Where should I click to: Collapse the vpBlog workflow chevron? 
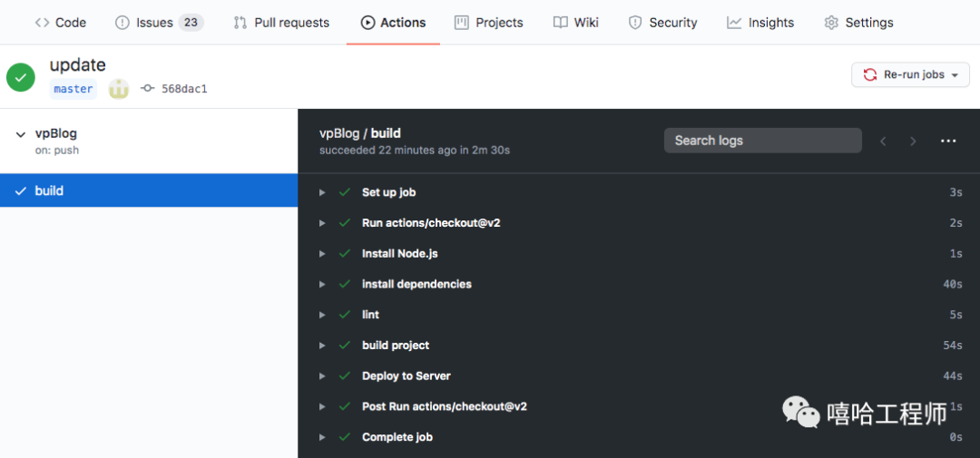[x=21, y=134]
